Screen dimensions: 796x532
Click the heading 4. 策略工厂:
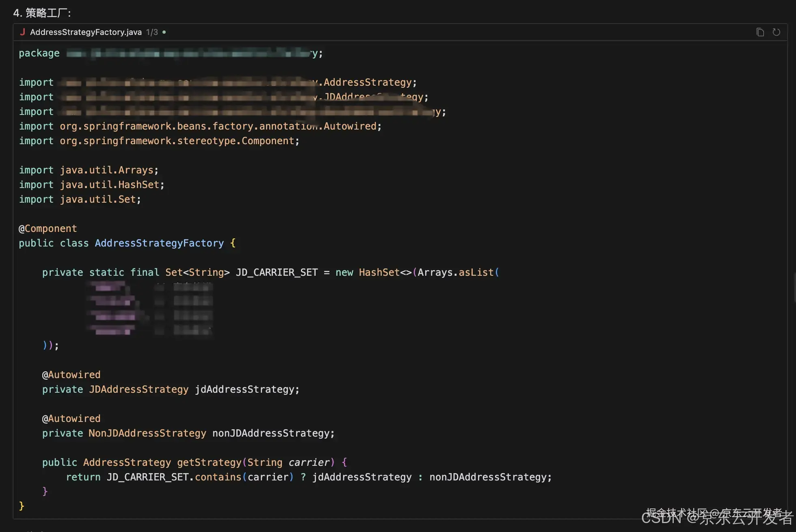click(x=42, y=13)
